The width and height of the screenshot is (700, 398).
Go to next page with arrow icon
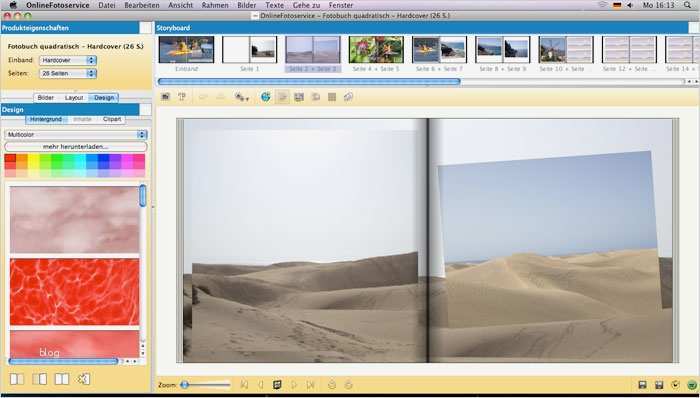pos(294,385)
